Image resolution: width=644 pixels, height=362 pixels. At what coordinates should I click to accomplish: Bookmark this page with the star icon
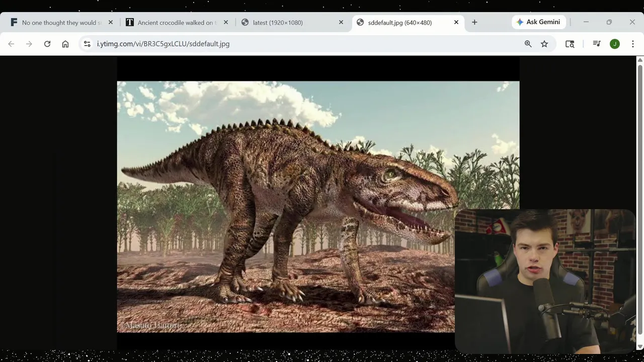(544, 44)
